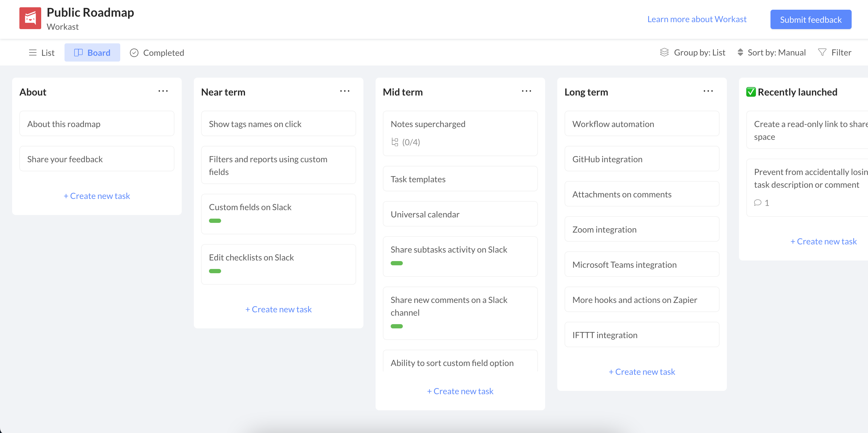
Task: Click the Group by stacked-layers icon
Action: pyautogui.click(x=664, y=52)
